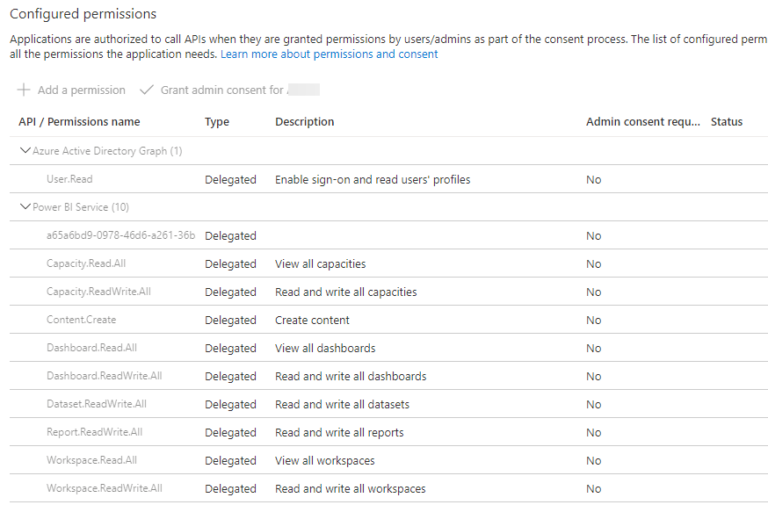Click the Admin consent required column header
768x512 pixels.
[643, 122]
